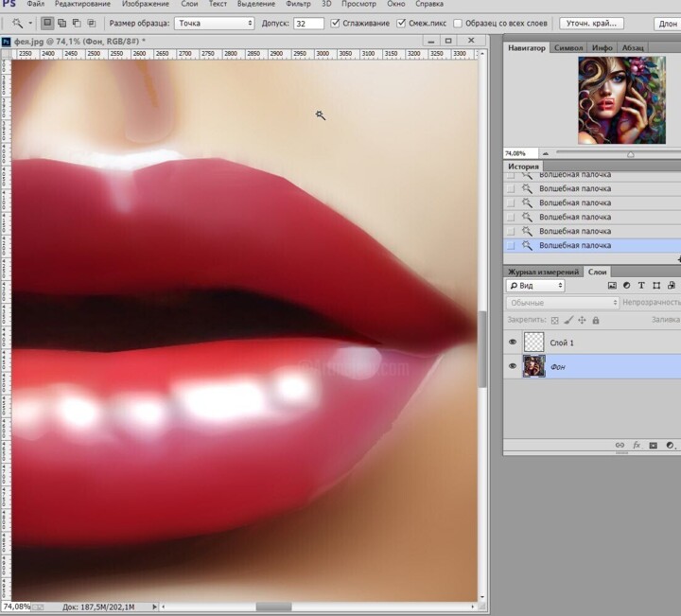The width and height of the screenshot is (681, 616).
Task: Click wand icon of highlighted history step
Action: point(527,245)
